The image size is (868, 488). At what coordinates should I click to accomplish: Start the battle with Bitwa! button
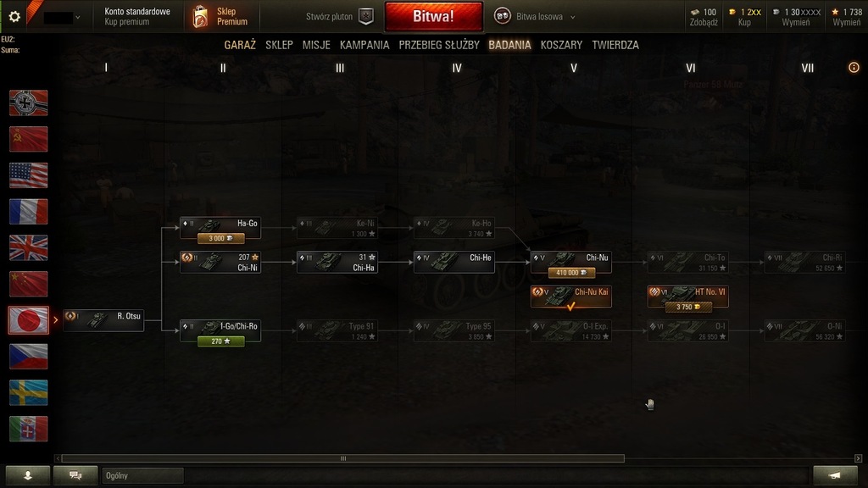click(433, 16)
